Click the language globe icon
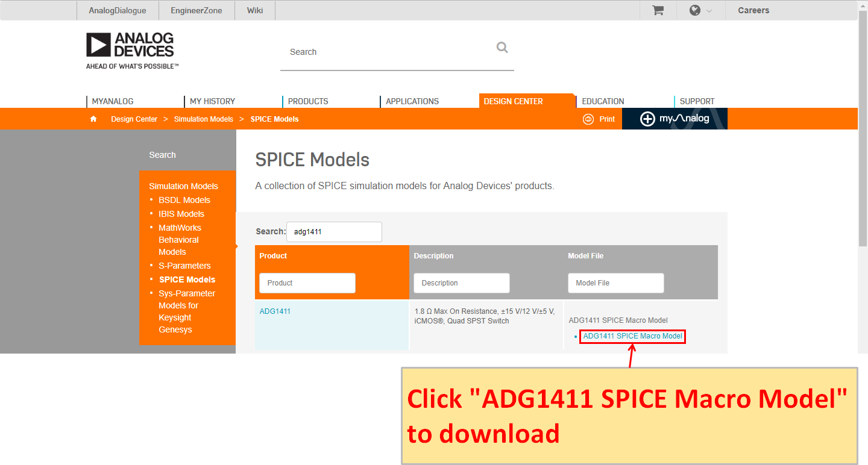Image resolution: width=868 pixels, height=465 pixels. tap(696, 10)
